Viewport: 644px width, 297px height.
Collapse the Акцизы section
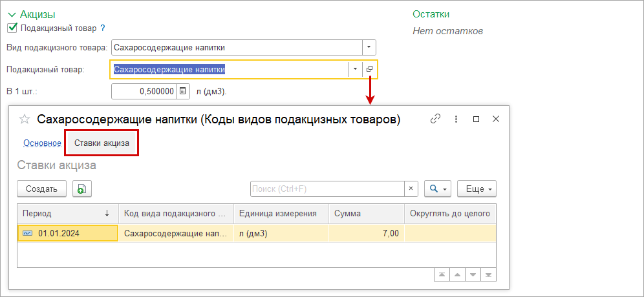click(x=11, y=14)
